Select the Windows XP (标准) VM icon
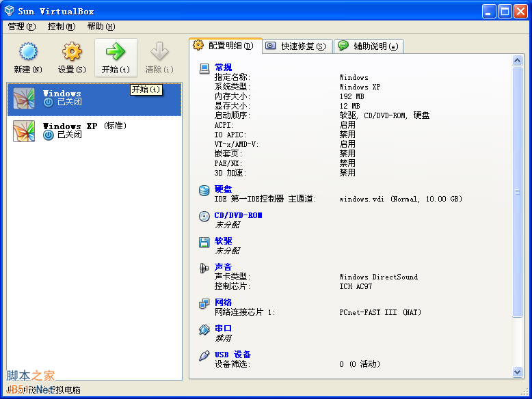The image size is (532, 399). click(x=24, y=131)
